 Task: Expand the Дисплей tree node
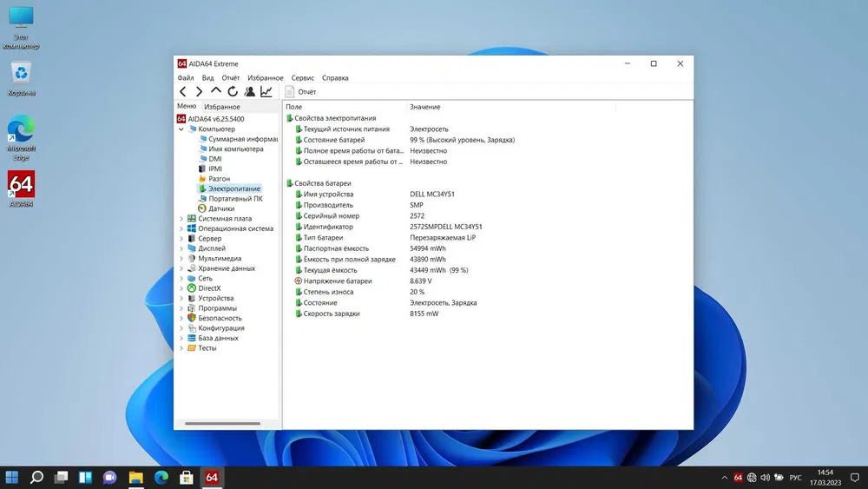[181, 248]
